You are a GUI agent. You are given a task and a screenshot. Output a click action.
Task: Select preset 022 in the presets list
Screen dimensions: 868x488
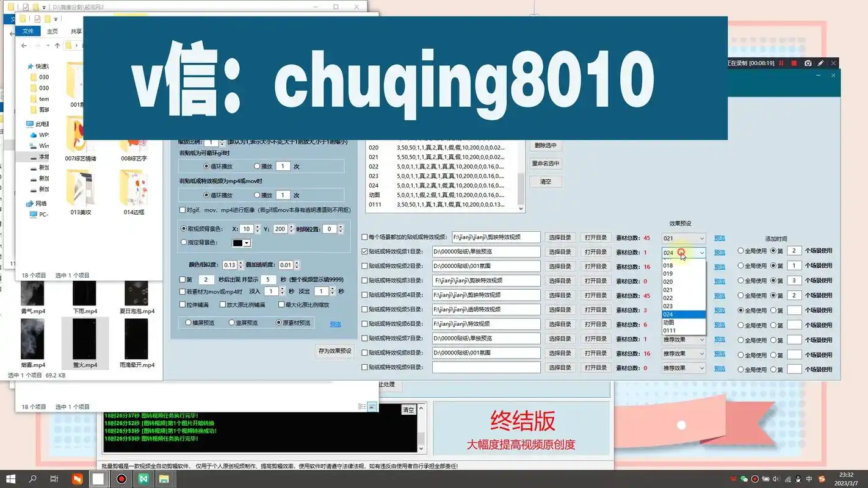point(374,167)
